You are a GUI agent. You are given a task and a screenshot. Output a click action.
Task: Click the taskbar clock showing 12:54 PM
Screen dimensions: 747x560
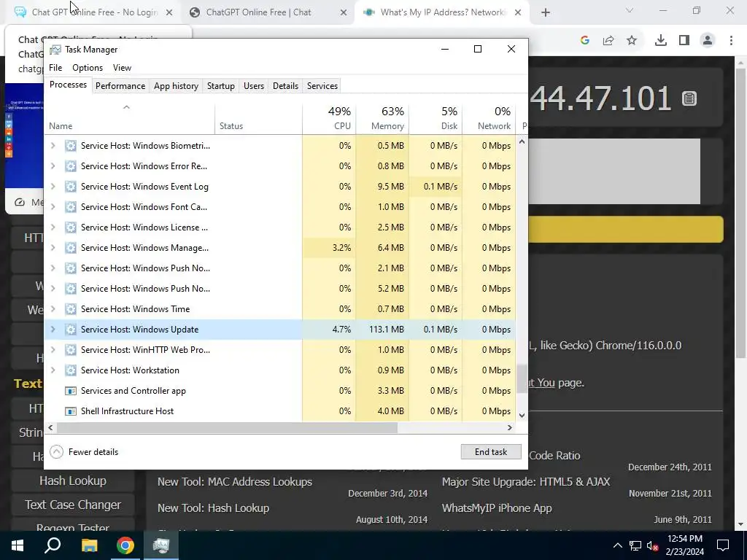tap(684, 545)
